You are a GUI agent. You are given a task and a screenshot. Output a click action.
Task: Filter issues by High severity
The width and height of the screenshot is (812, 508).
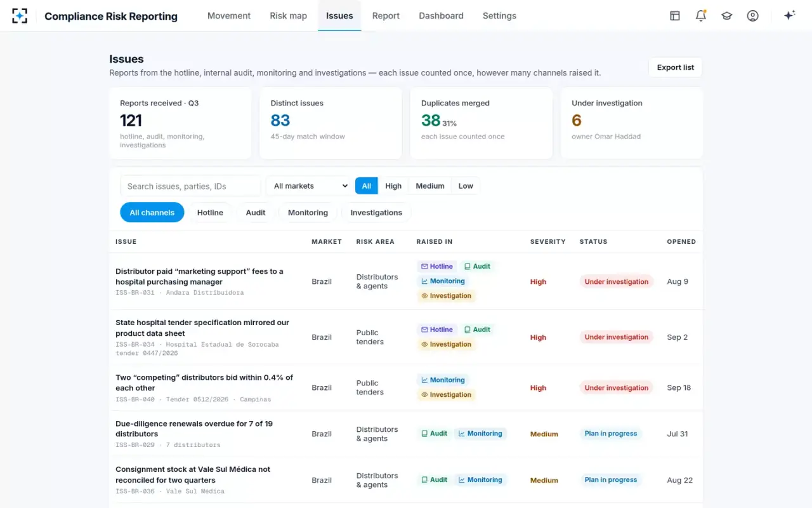[x=393, y=186]
